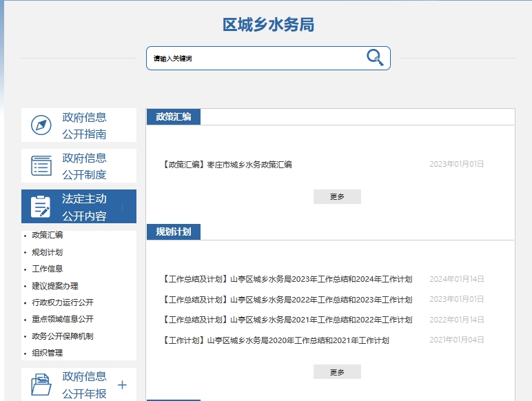The height and width of the screenshot is (401, 532).
Task: Click the list icon for 政府信息公开制度
Action: point(41,165)
